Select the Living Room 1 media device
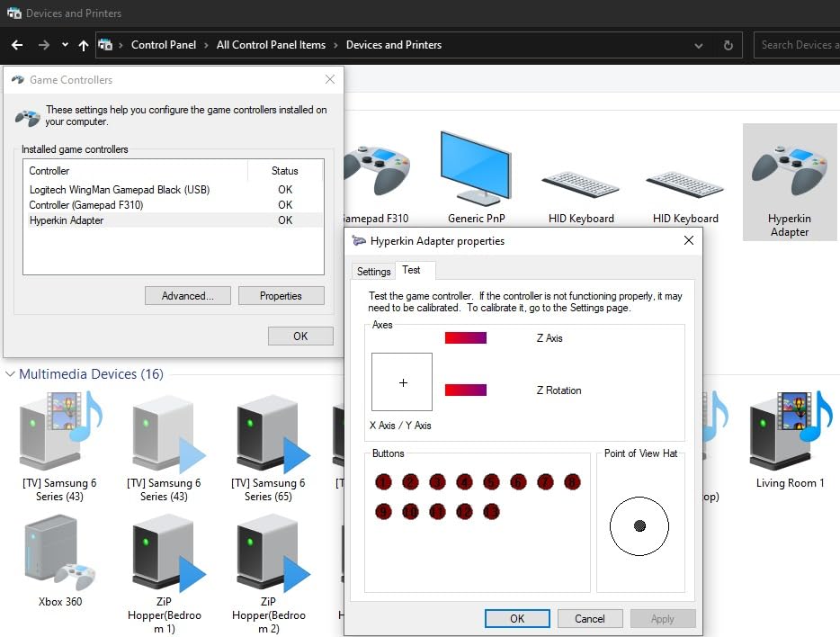The width and height of the screenshot is (840, 637). click(x=791, y=431)
